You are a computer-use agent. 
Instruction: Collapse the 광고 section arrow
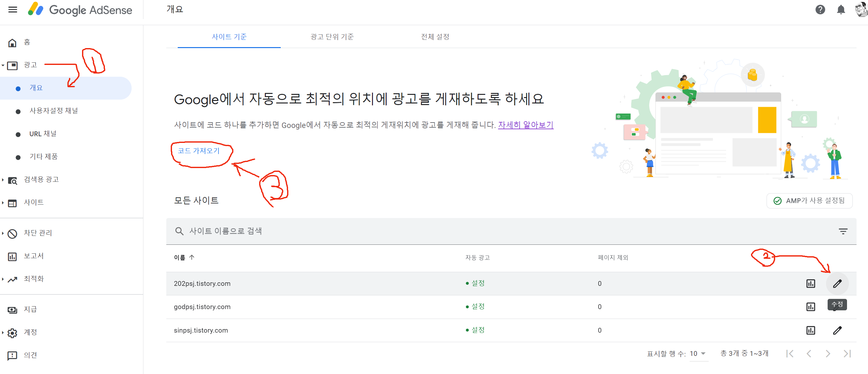pyautogui.click(x=3, y=66)
